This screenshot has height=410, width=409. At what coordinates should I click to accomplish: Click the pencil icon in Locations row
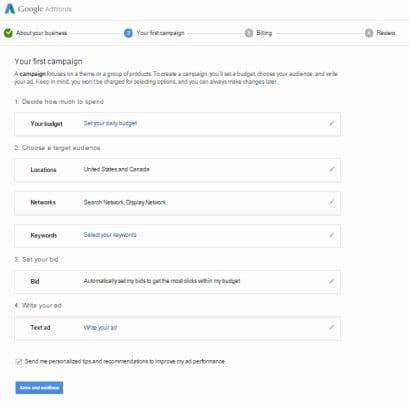pos(331,169)
